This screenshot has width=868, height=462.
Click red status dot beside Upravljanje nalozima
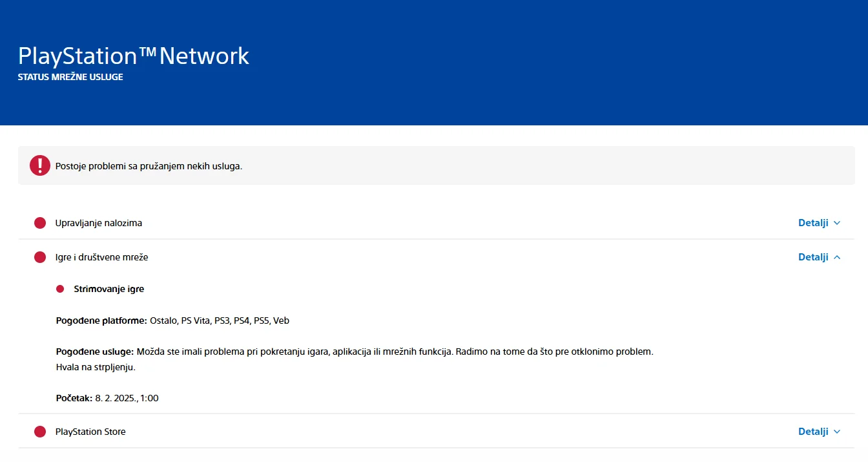pos(40,223)
